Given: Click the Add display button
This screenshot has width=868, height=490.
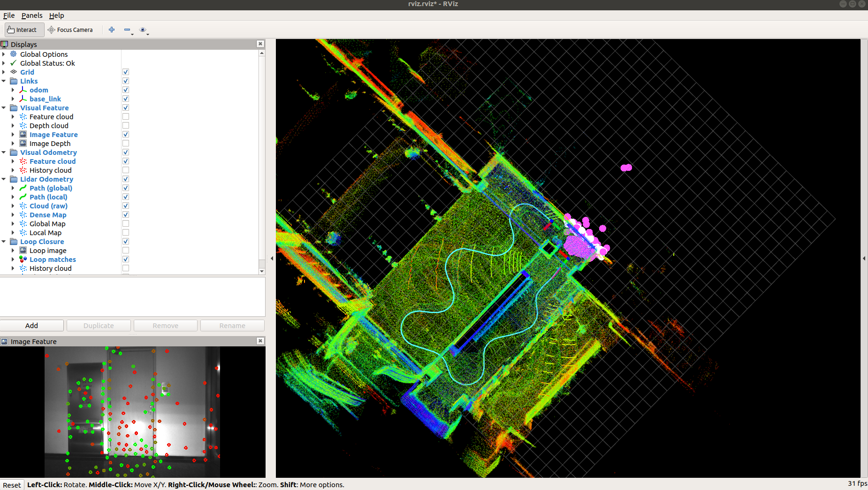Looking at the screenshot, I should tap(32, 325).
